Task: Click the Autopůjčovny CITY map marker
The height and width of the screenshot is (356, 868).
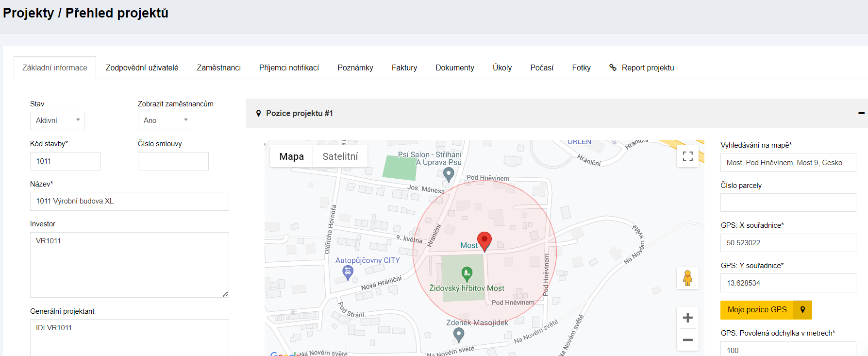Action: [x=348, y=272]
